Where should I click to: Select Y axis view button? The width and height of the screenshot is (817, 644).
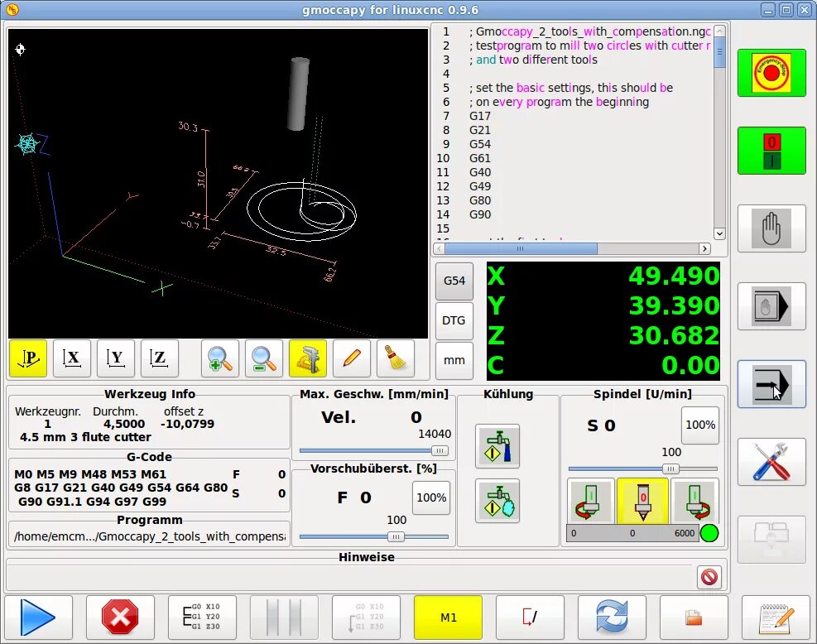coord(116,358)
